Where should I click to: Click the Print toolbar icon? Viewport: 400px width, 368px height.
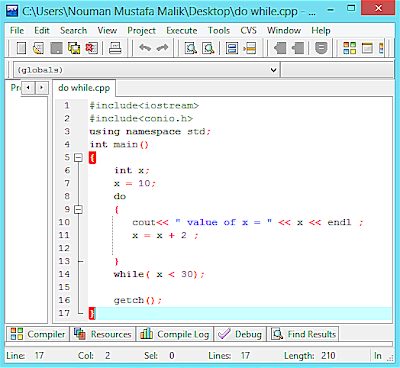click(x=115, y=48)
